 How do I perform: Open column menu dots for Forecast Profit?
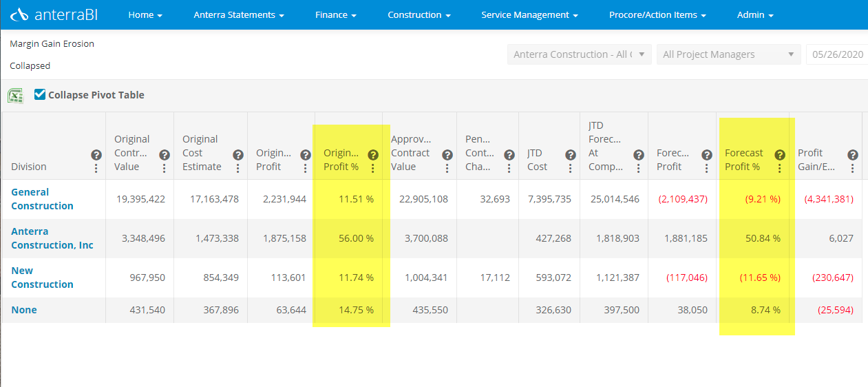(707, 168)
